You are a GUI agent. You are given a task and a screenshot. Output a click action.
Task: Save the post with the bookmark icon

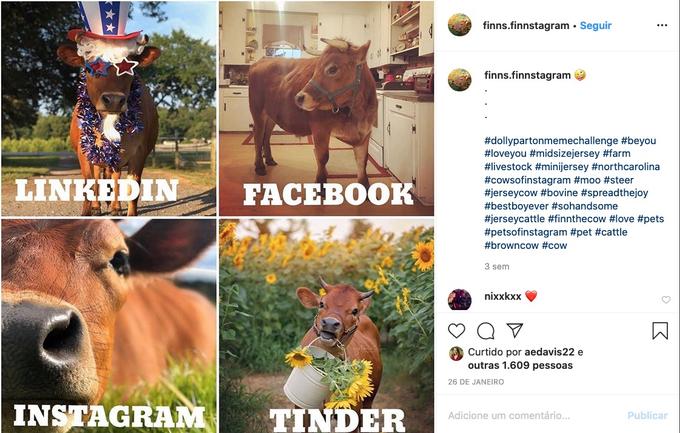660,330
